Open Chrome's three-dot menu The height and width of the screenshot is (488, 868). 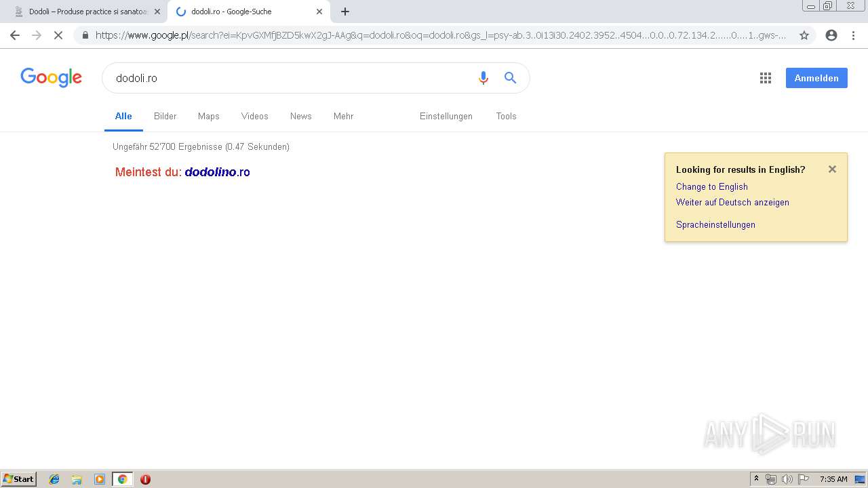853,35
